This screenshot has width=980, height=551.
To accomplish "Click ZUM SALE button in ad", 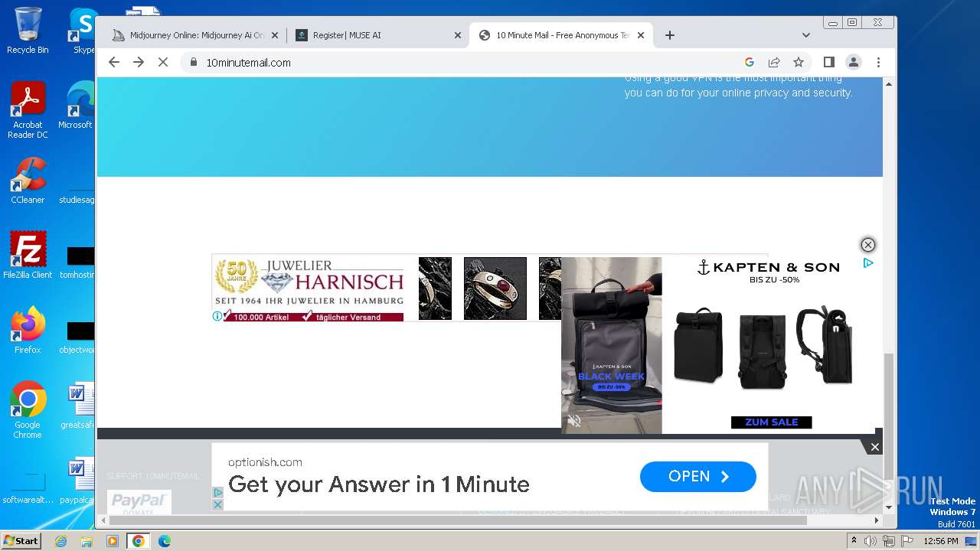I will coord(771,422).
